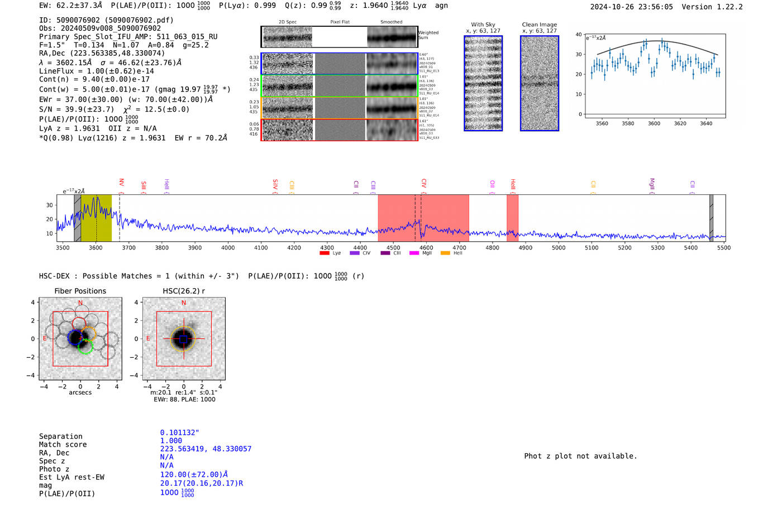
Task: Click the red HeII line marker label
Action: (513, 184)
